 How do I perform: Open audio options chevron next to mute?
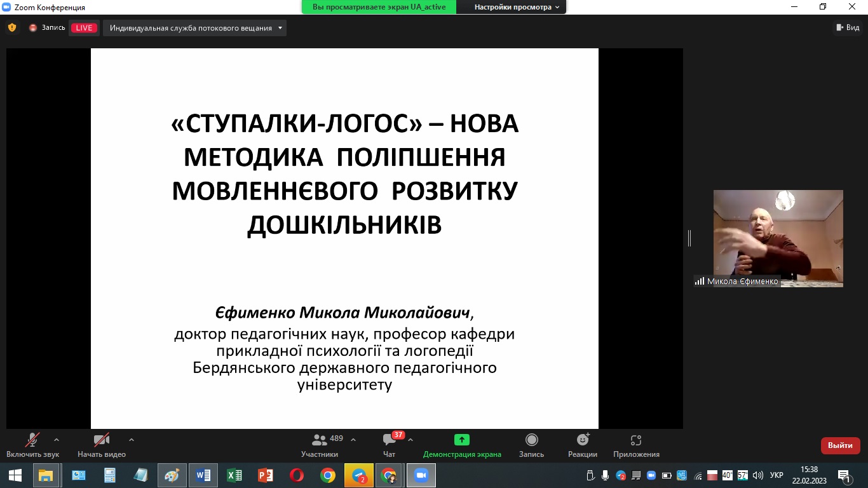56,438
